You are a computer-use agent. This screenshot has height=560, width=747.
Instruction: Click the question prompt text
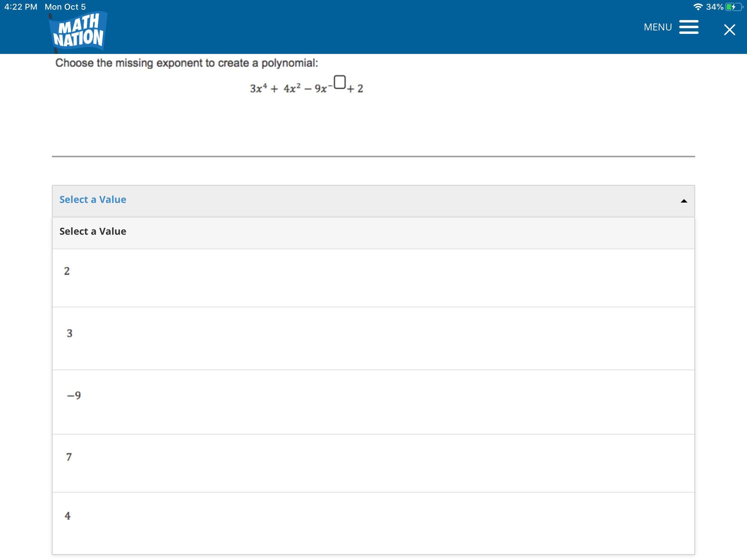click(186, 63)
